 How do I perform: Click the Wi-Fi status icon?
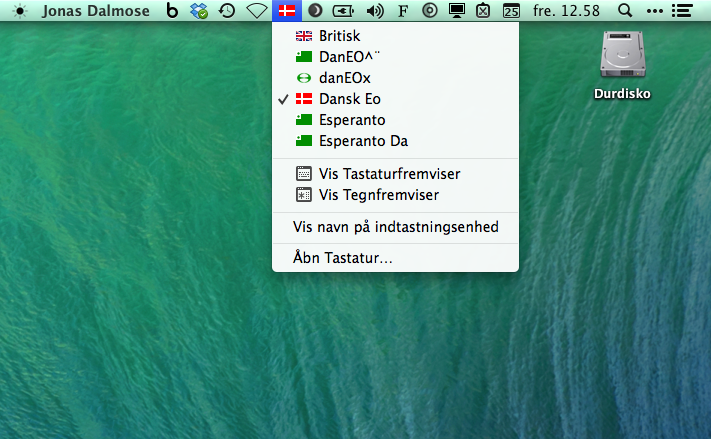[257, 12]
